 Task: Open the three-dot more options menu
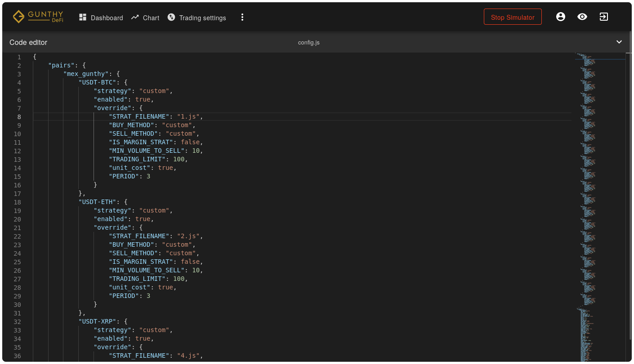242,17
